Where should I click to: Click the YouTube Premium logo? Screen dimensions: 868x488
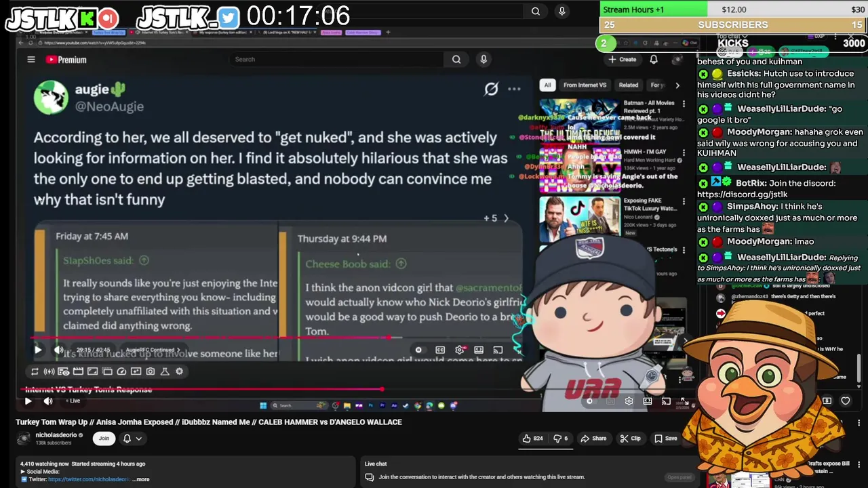tap(66, 60)
